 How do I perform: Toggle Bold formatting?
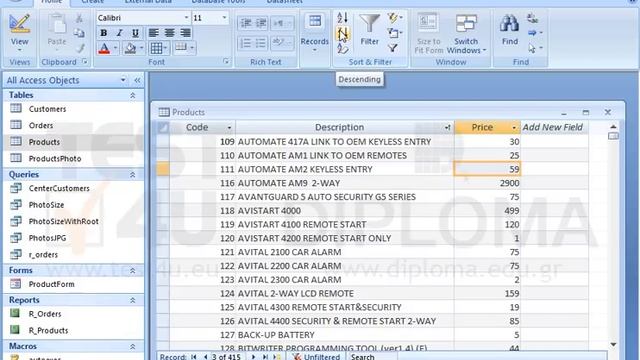[x=104, y=33]
